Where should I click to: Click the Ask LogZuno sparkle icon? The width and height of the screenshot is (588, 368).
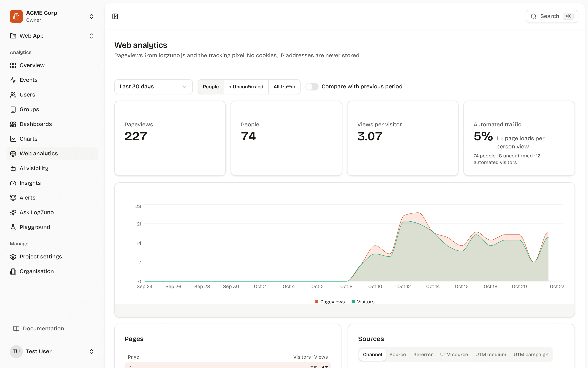tap(13, 212)
